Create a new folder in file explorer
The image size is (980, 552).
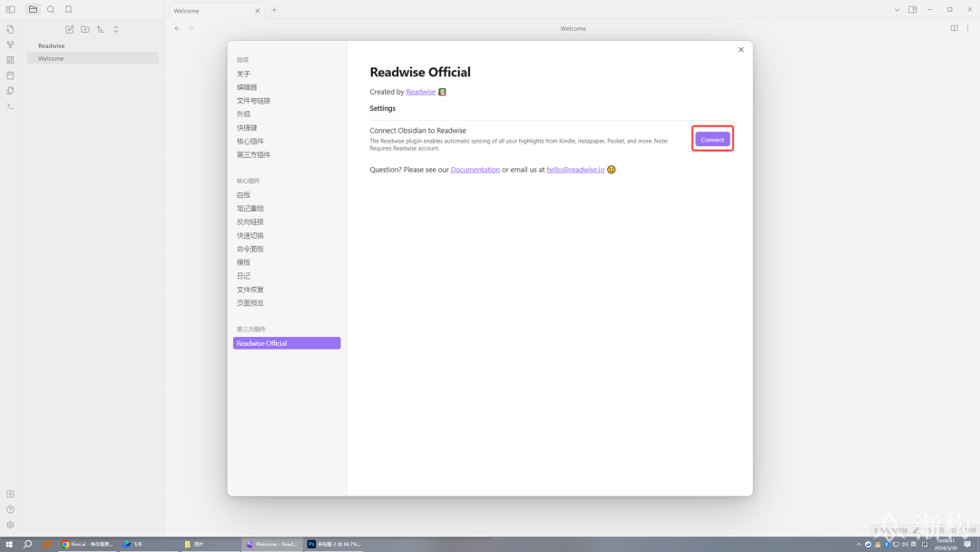(x=85, y=29)
